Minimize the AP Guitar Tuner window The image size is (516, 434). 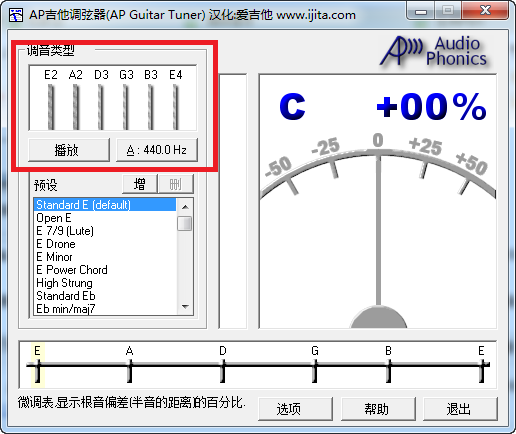click(x=421, y=11)
